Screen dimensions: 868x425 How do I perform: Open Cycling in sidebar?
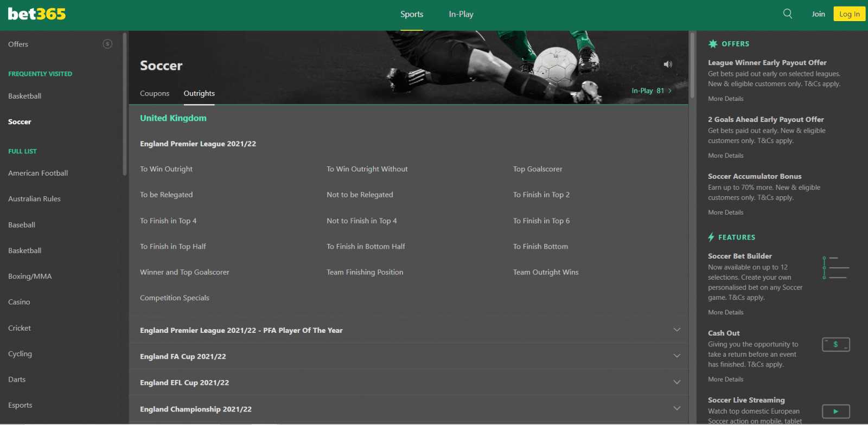[x=20, y=353]
